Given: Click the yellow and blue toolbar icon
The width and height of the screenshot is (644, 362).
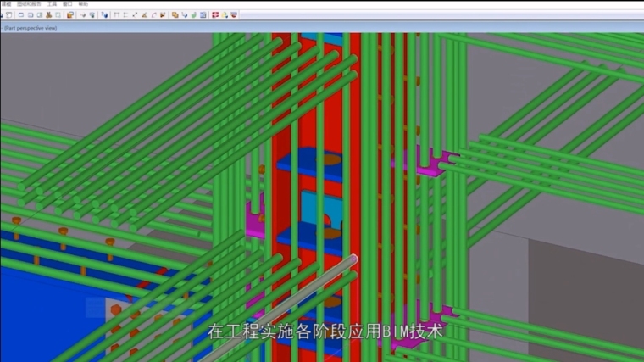Looking at the screenshot, I should (x=224, y=14).
